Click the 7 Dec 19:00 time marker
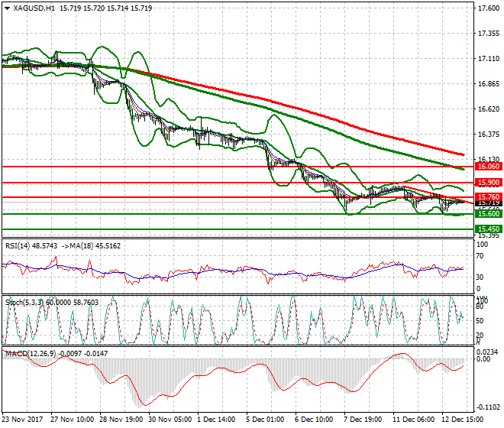Viewport: 504px width, 428px height. pyautogui.click(x=363, y=420)
